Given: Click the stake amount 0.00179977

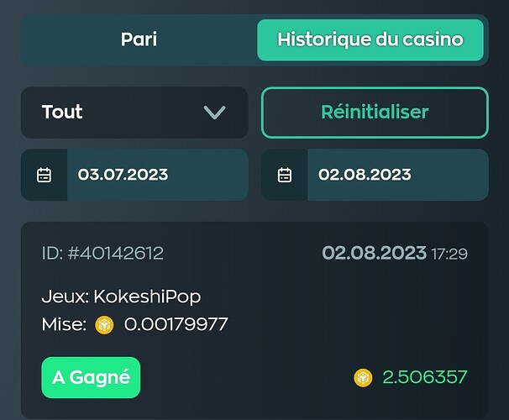Looking at the screenshot, I should tap(176, 324).
